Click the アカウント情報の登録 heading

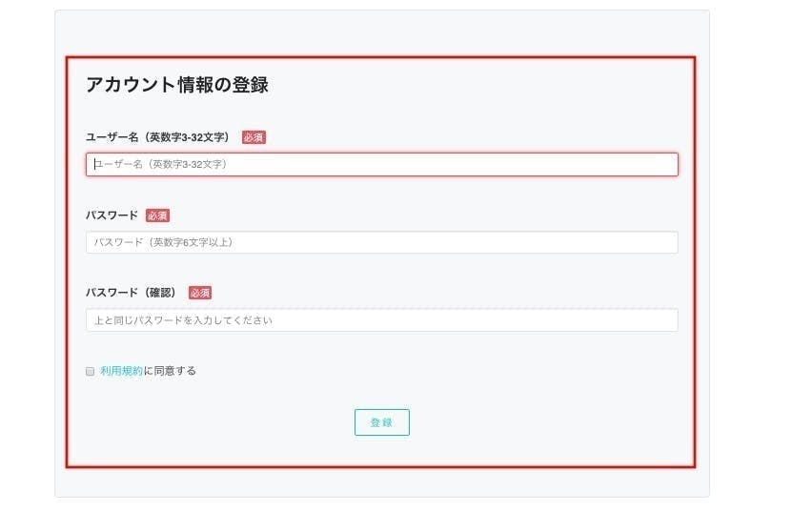[177, 85]
